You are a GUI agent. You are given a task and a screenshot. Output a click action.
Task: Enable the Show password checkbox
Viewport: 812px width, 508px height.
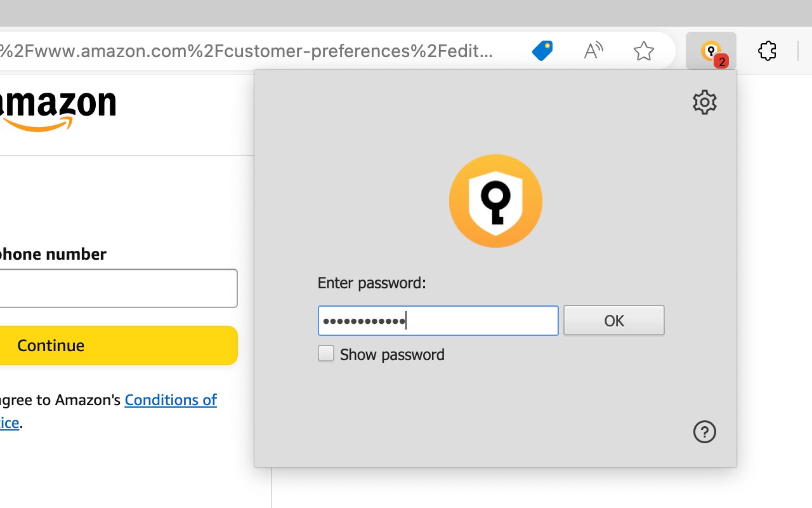point(326,354)
